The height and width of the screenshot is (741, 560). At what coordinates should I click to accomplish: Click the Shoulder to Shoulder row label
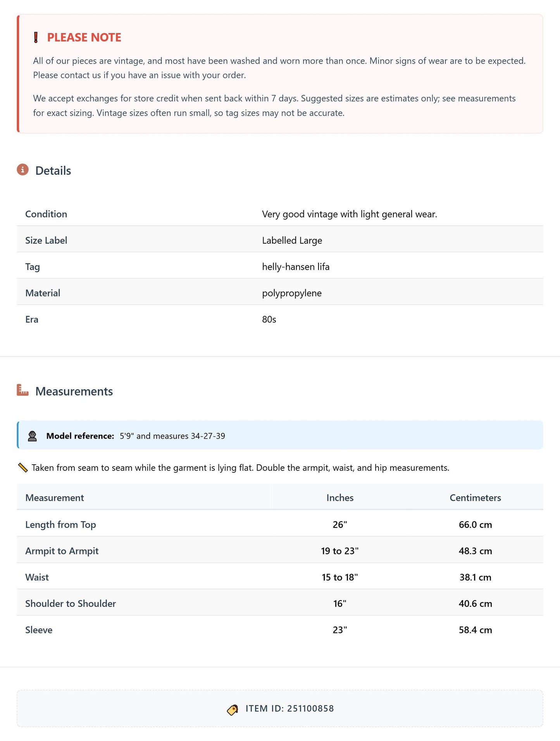[x=71, y=603]
